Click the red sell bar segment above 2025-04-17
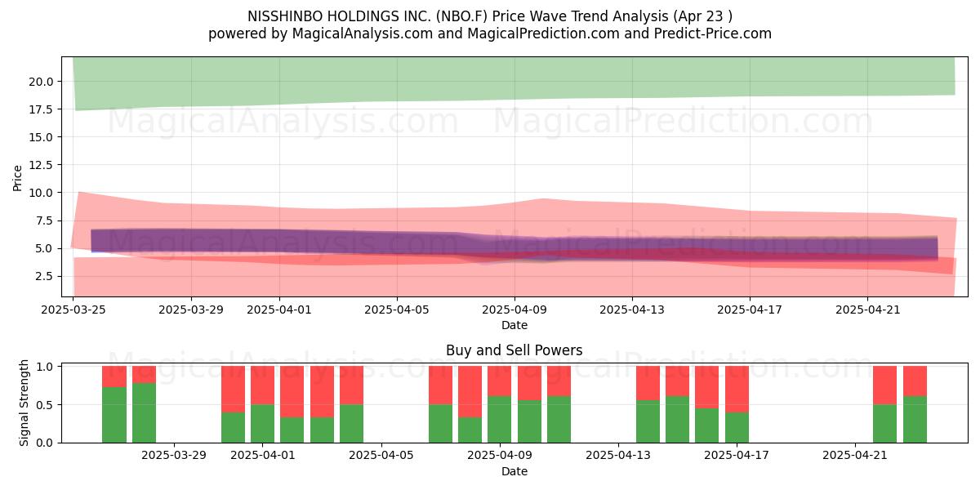The image size is (980, 490). tap(737, 390)
